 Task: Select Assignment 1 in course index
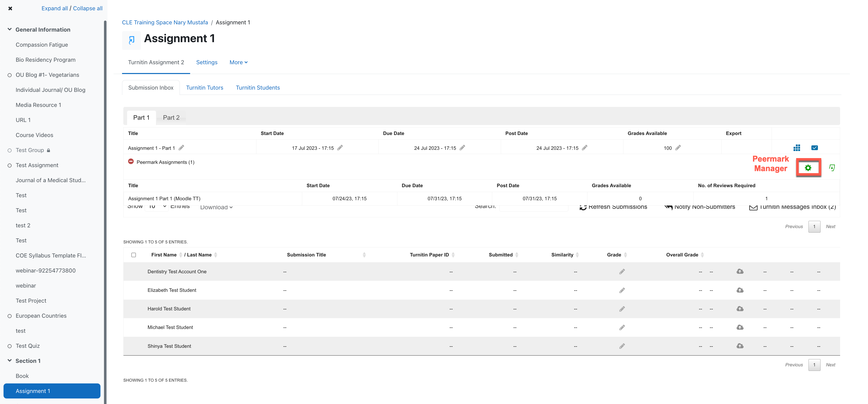52,391
